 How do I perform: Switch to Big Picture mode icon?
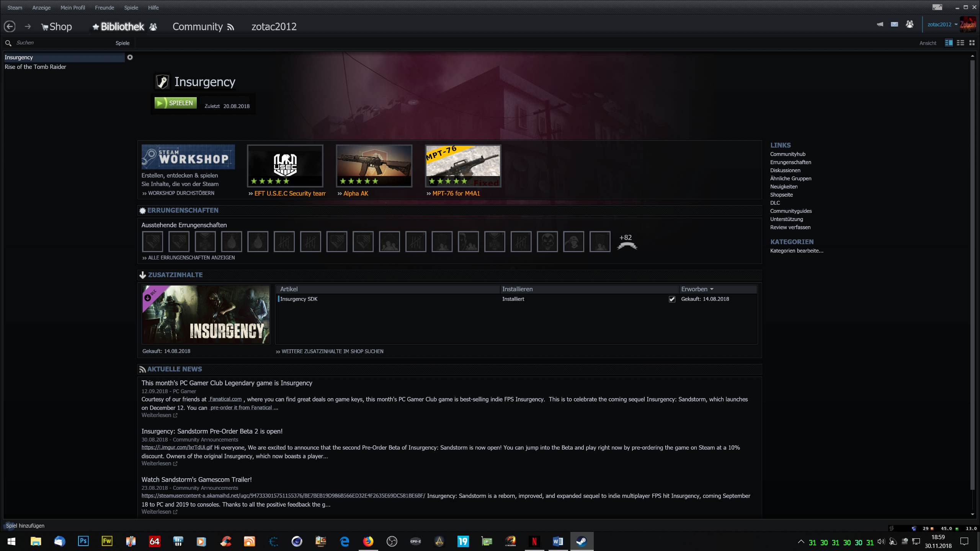(937, 7)
